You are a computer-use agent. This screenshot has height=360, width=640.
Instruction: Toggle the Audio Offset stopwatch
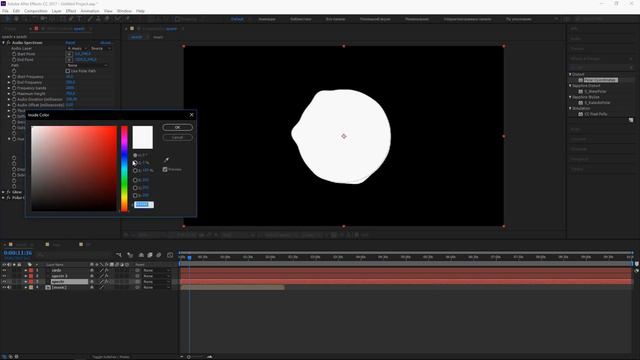pyautogui.click(x=14, y=105)
